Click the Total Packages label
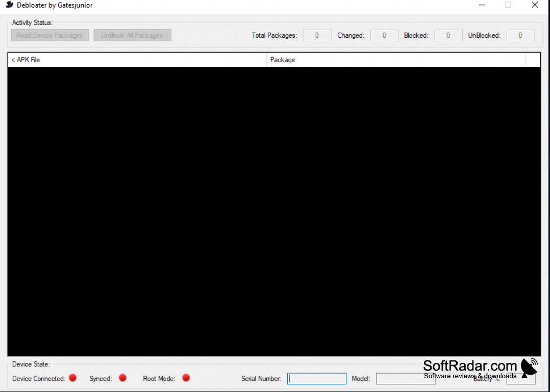 274,35
